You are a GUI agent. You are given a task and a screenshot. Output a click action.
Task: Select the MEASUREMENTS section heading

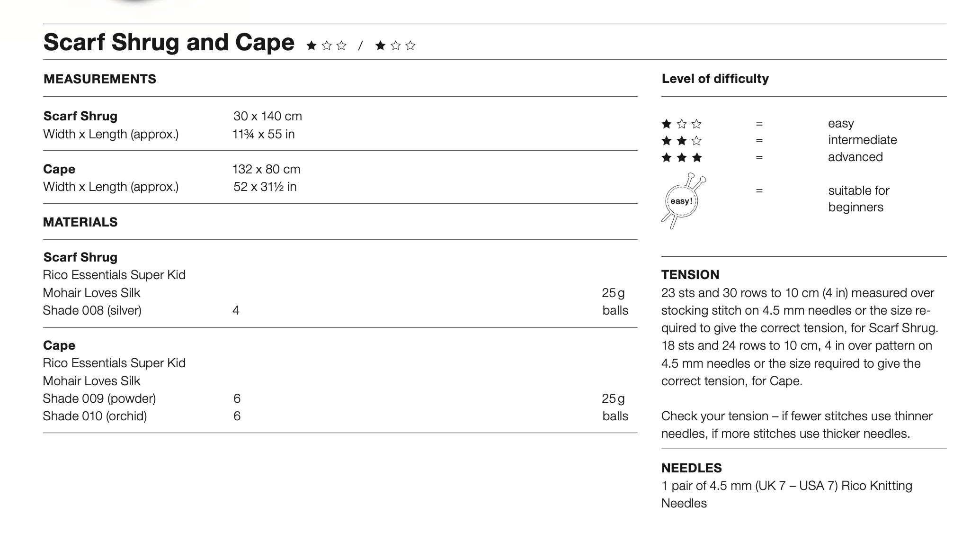click(99, 79)
